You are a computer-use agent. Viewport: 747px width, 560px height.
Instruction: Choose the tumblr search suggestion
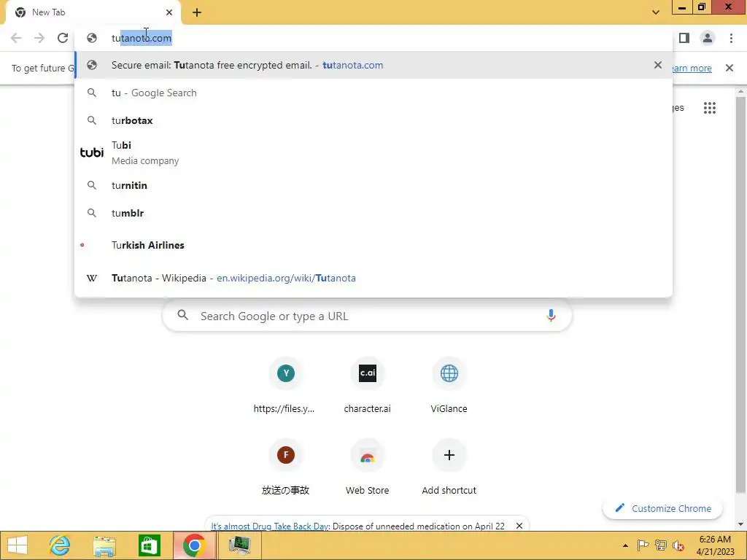(x=373, y=213)
